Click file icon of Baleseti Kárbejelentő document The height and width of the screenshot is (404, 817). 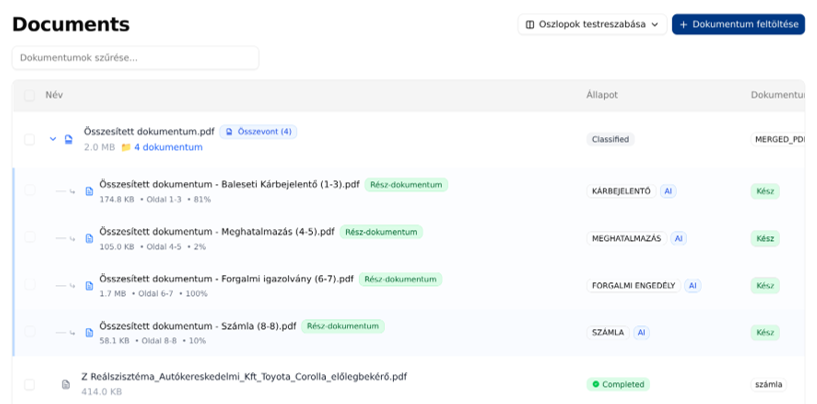89,191
